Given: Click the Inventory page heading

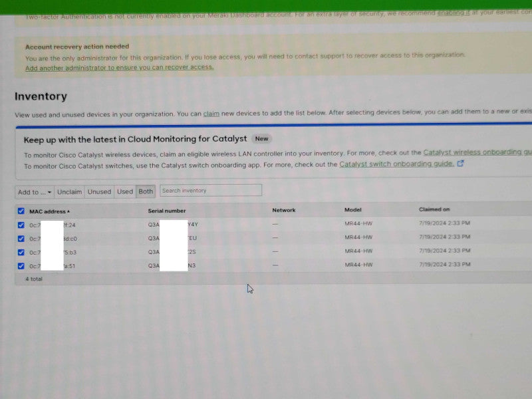Looking at the screenshot, I should tap(41, 96).
